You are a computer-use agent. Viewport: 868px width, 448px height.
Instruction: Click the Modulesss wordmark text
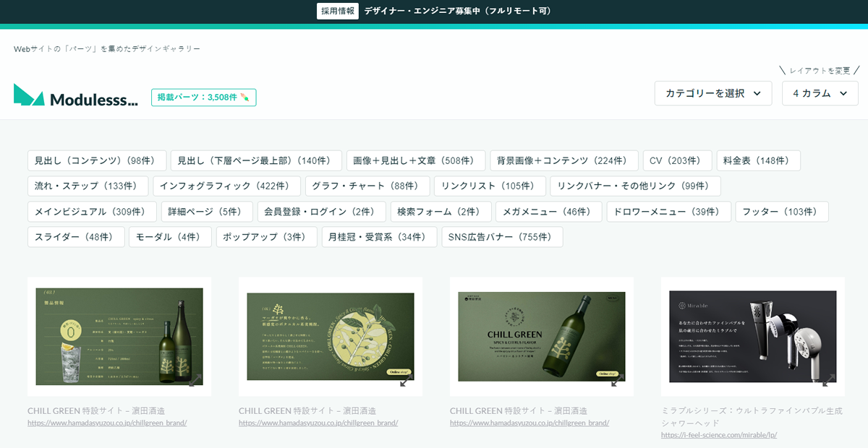[93, 99]
